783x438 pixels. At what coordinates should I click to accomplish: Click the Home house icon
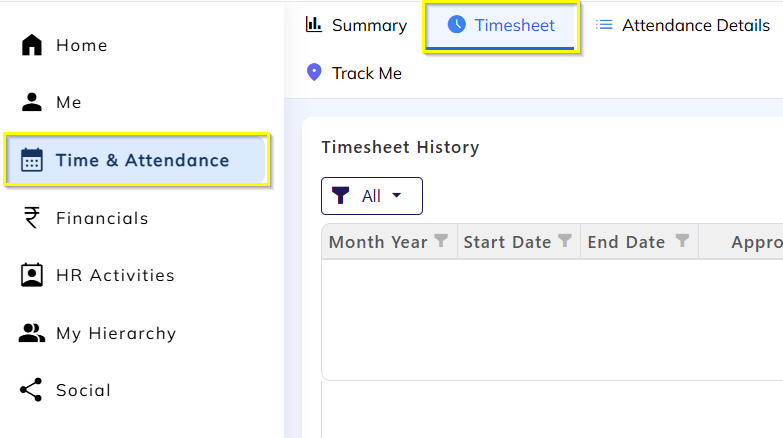32,45
